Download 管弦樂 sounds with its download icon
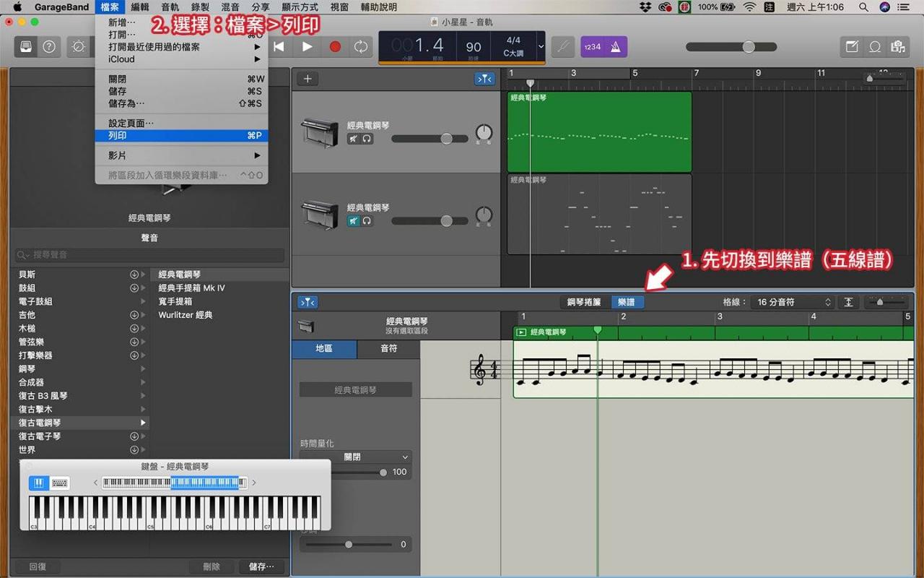Image resolution: width=924 pixels, height=578 pixels. pos(134,342)
